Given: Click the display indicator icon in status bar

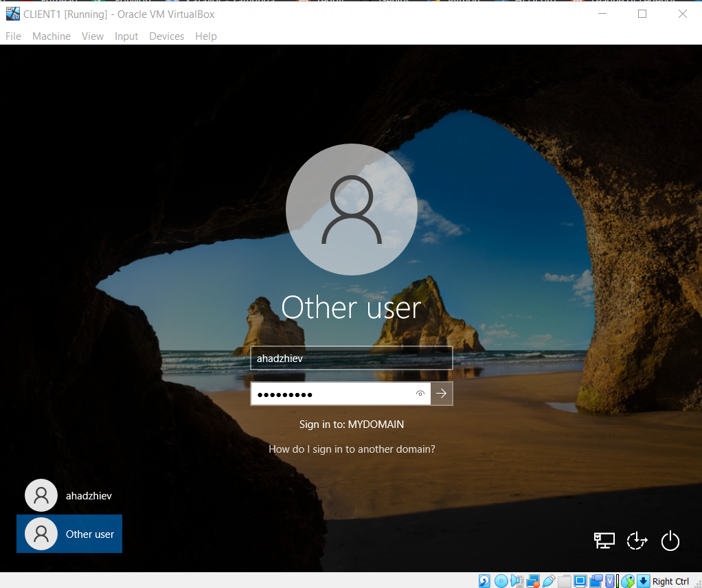Looking at the screenshot, I should pos(580,581).
